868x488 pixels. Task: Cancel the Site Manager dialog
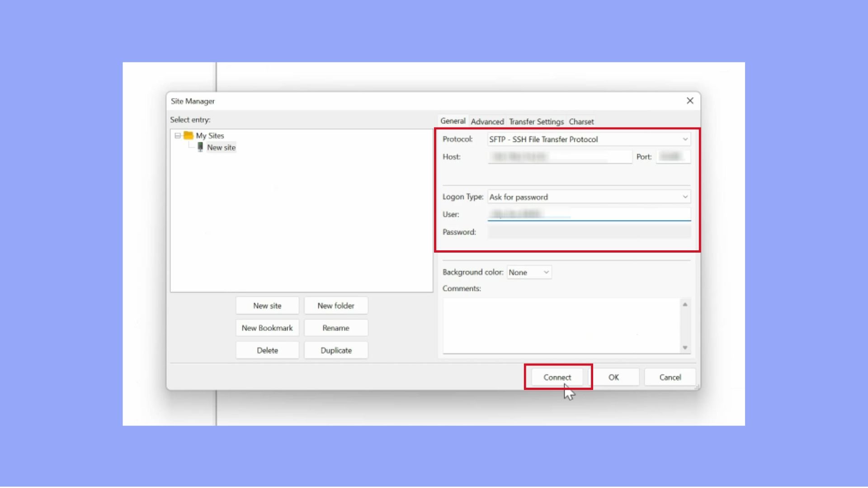tap(670, 377)
